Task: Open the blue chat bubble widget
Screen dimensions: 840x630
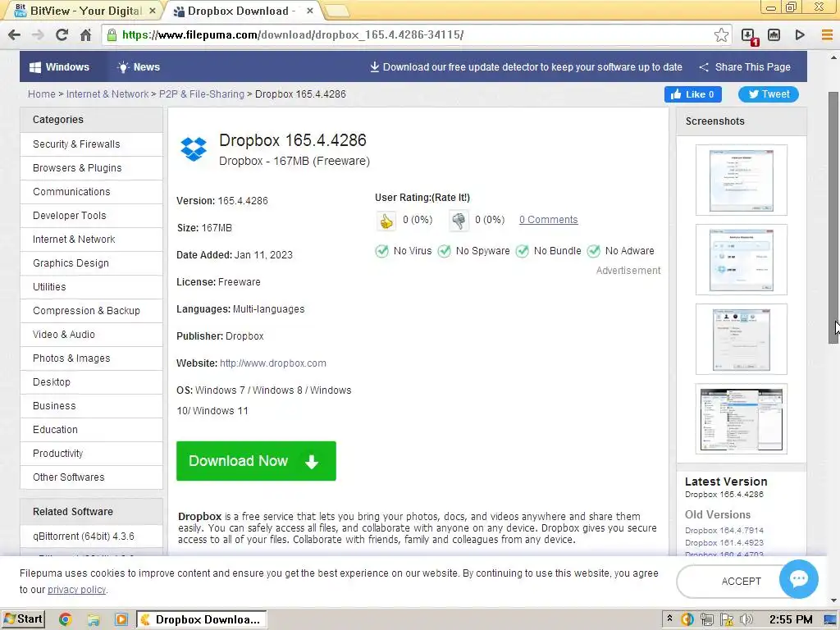Action: 798,578
